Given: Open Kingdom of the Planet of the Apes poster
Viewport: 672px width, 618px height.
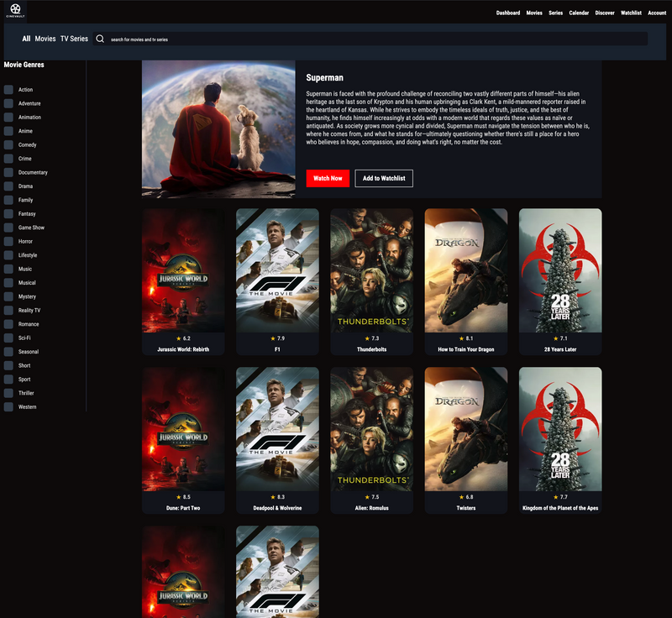Looking at the screenshot, I should (x=560, y=429).
